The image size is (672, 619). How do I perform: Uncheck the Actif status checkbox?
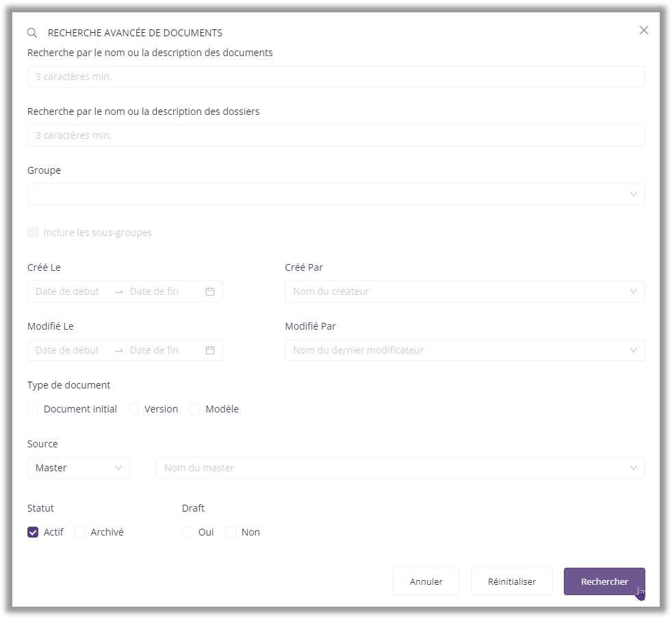pos(32,531)
